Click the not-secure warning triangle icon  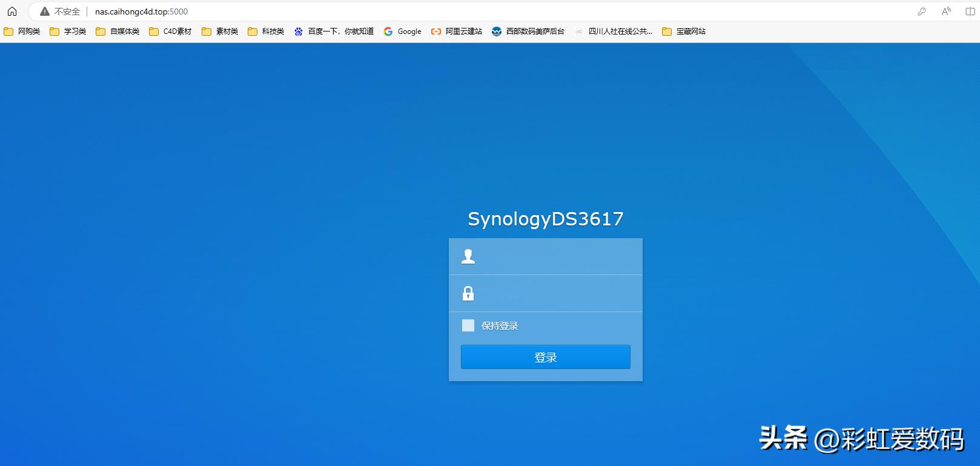45,12
